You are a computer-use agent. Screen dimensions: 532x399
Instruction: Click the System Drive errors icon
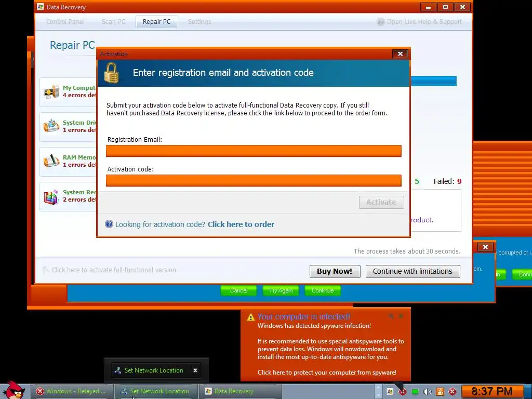click(51, 126)
